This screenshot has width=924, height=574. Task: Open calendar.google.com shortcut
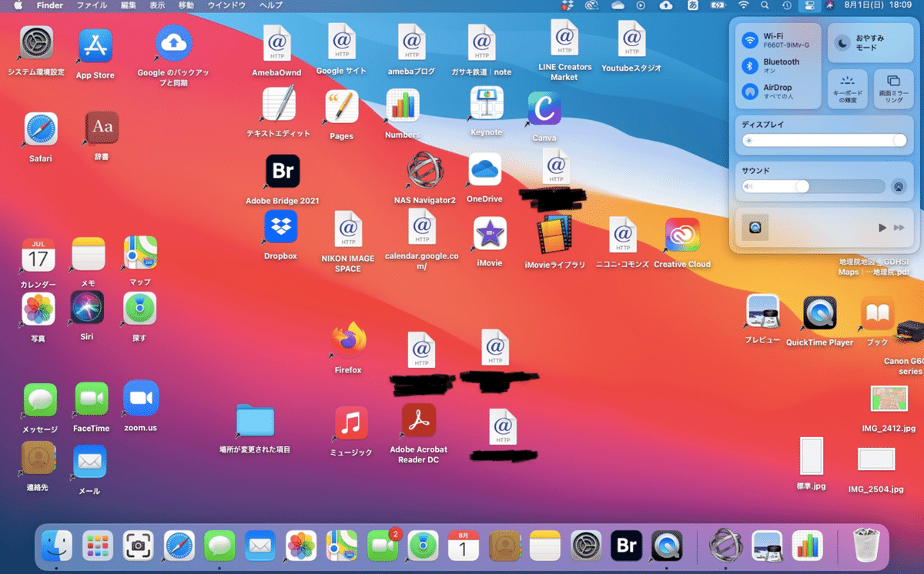click(x=422, y=228)
